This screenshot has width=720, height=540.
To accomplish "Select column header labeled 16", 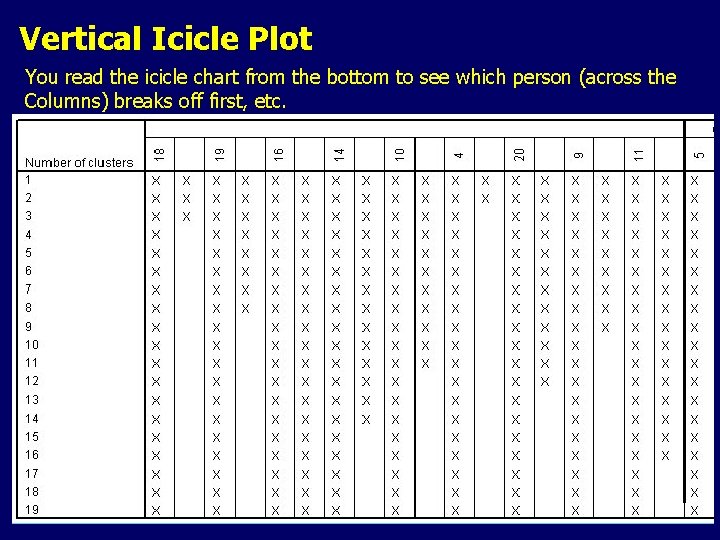I will click(279, 154).
